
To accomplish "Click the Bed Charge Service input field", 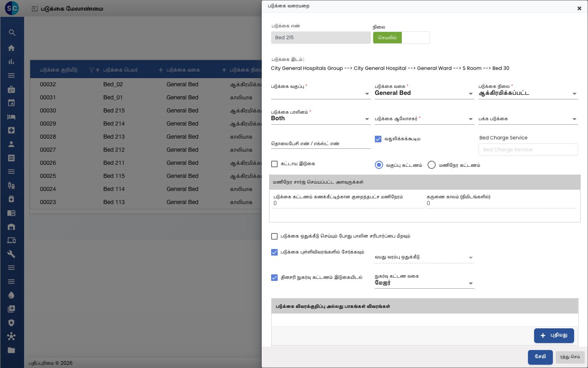I will [x=528, y=150].
